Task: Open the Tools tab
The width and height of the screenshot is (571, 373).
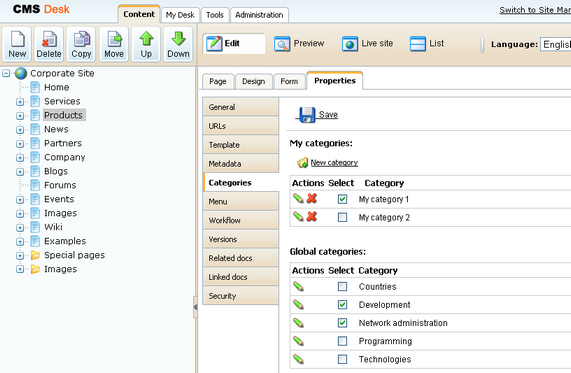Action: pos(215,15)
